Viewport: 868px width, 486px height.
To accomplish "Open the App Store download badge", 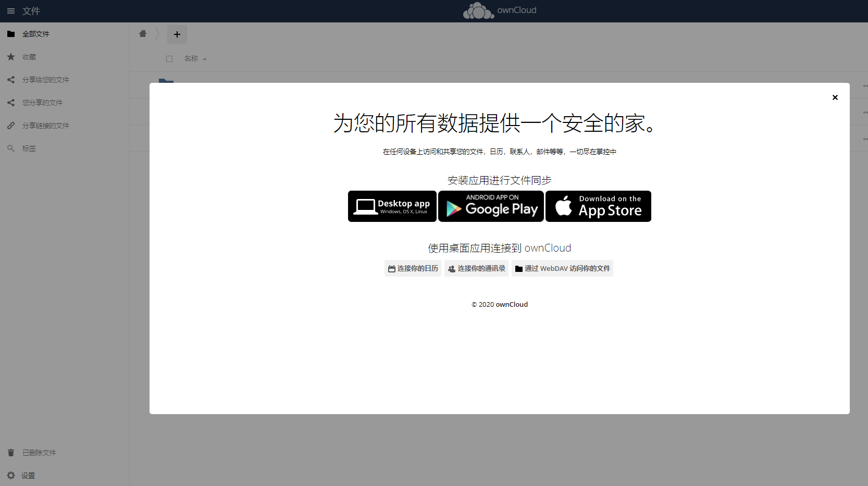I will click(x=599, y=206).
